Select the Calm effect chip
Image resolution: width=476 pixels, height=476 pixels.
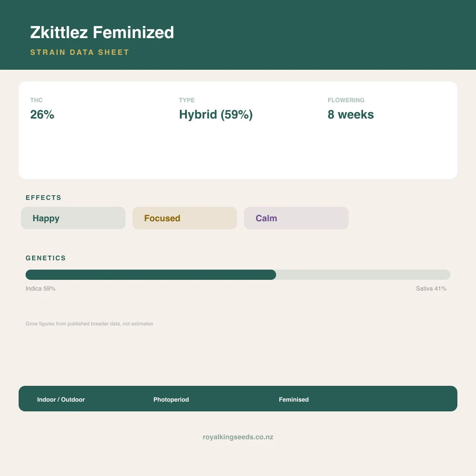coord(296,218)
